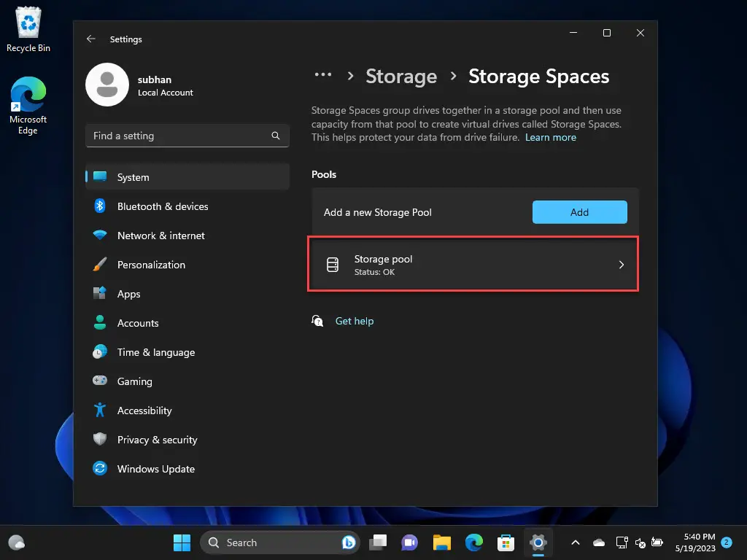Click Add to create Storage Pool

[579, 212]
